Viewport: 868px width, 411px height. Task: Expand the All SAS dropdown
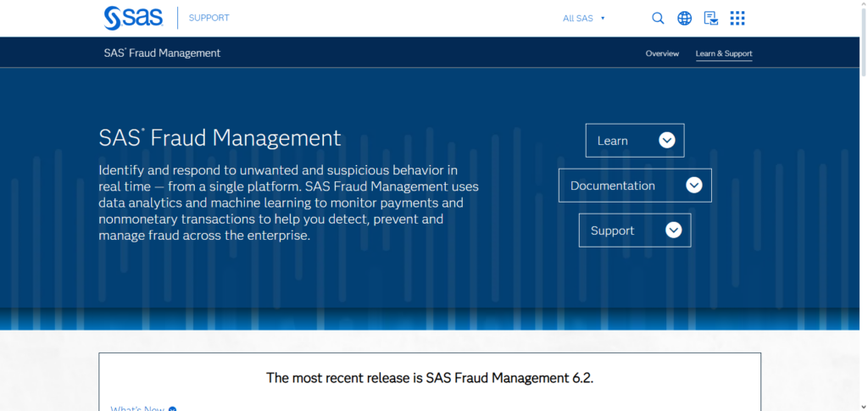(x=584, y=19)
